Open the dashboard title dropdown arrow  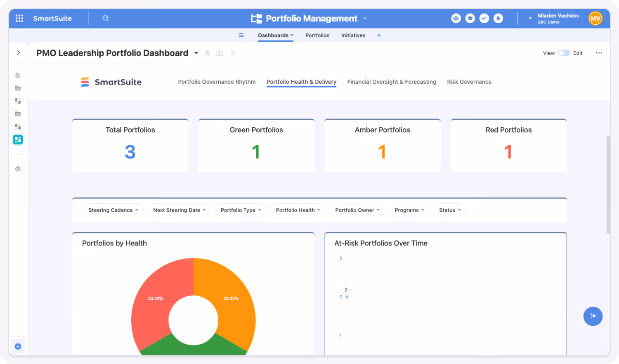point(196,53)
